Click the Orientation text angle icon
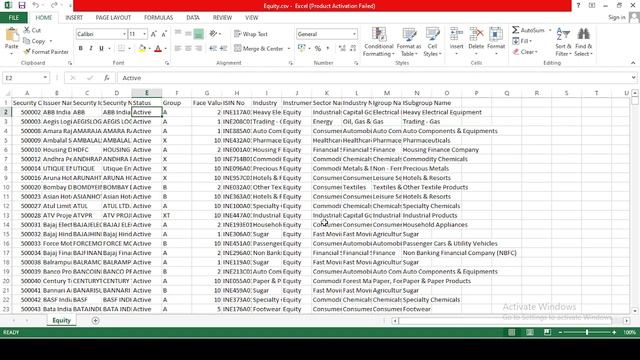 click(214, 34)
